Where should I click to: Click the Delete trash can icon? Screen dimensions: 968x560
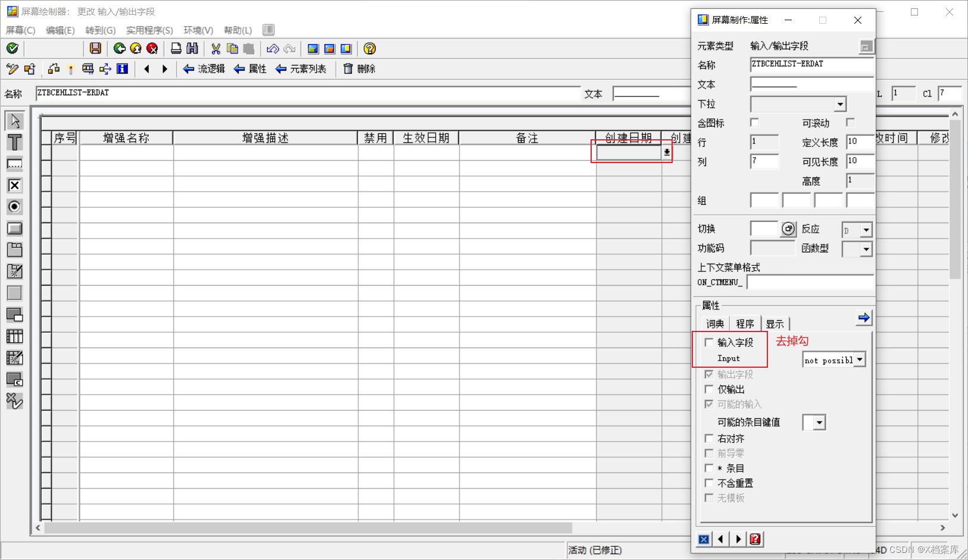point(348,69)
